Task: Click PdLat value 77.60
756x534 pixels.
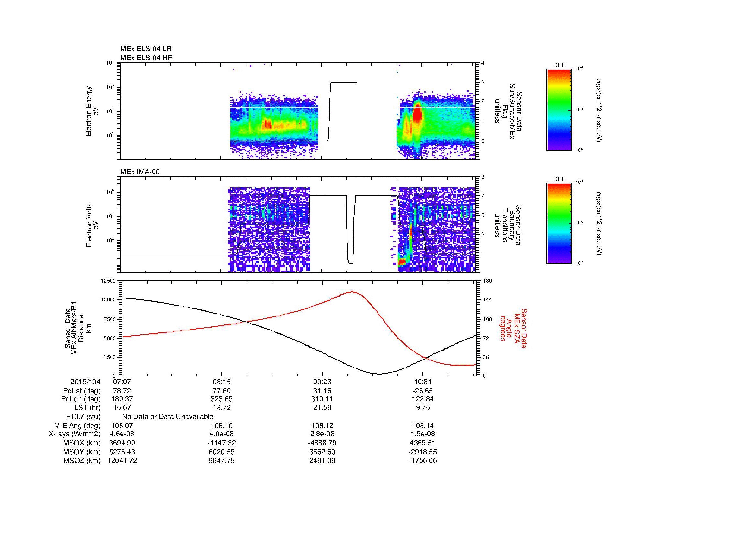Action: (x=222, y=391)
